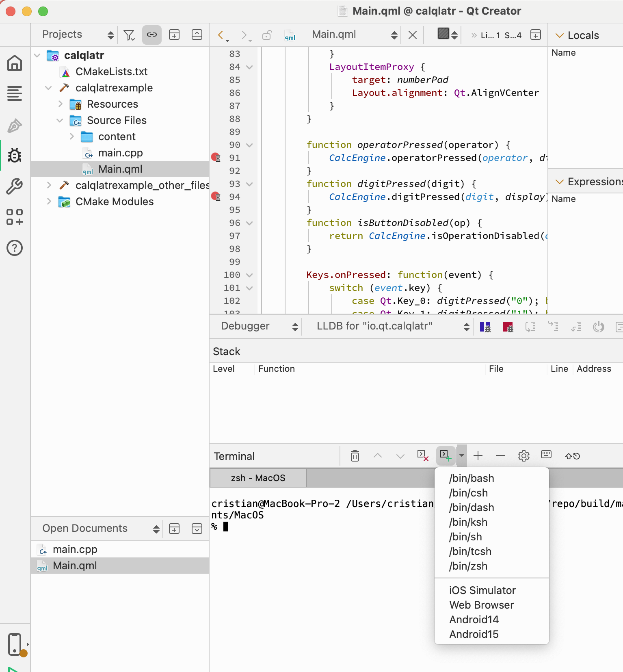Image resolution: width=623 pixels, height=672 pixels.
Task: Open Help mode question icon
Action: tap(15, 248)
